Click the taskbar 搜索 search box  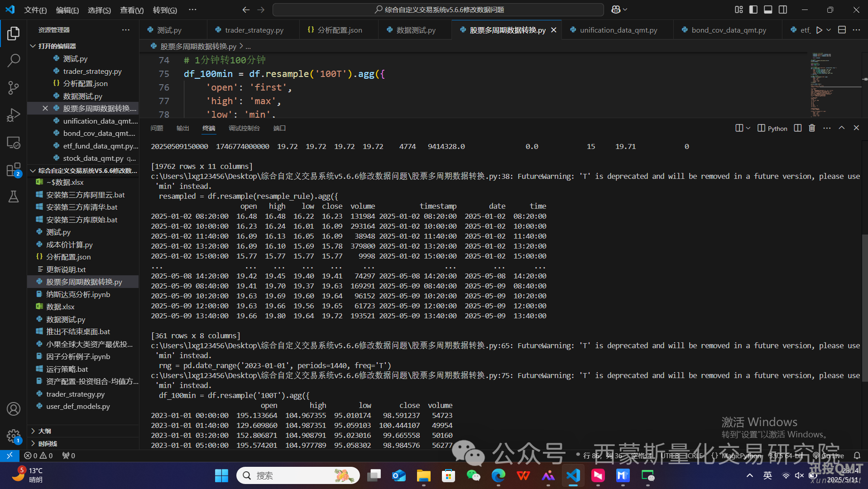click(x=298, y=475)
